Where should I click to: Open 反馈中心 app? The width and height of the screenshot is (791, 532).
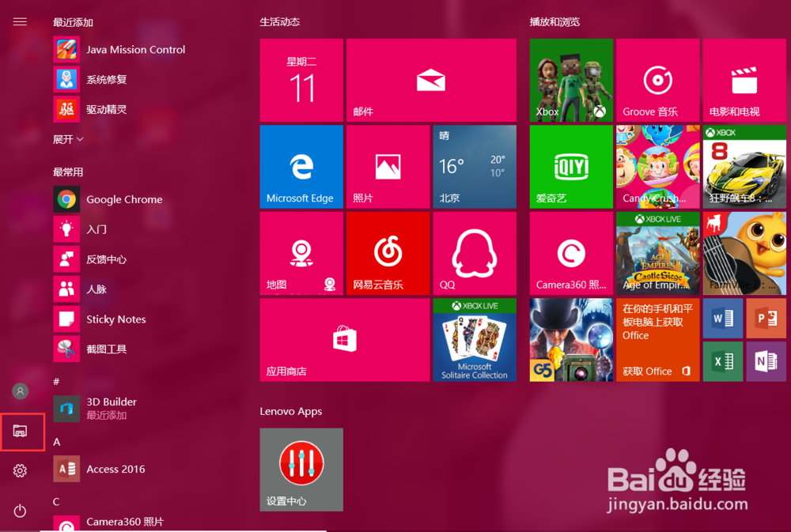point(90,259)
